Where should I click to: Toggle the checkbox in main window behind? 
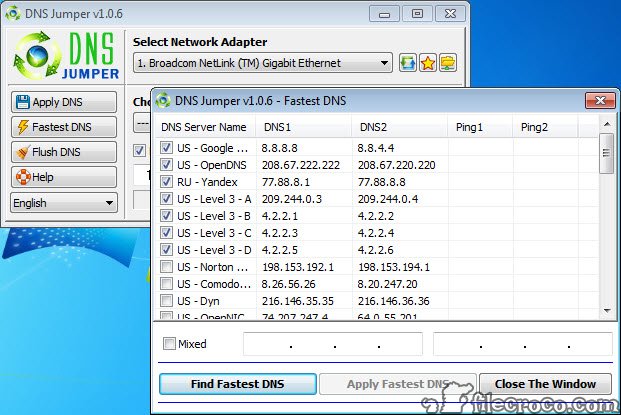coord(139,150)
